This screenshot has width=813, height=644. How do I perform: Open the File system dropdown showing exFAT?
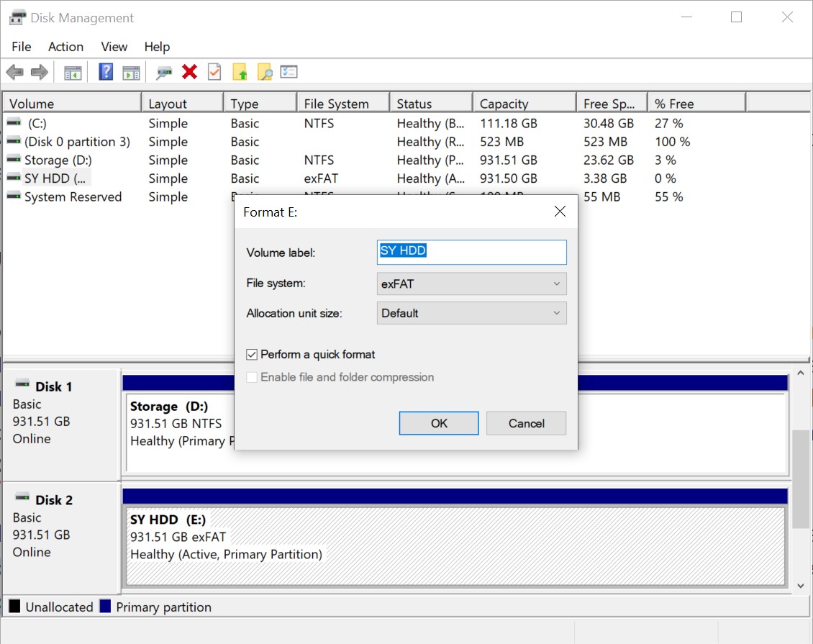[471, 284]
